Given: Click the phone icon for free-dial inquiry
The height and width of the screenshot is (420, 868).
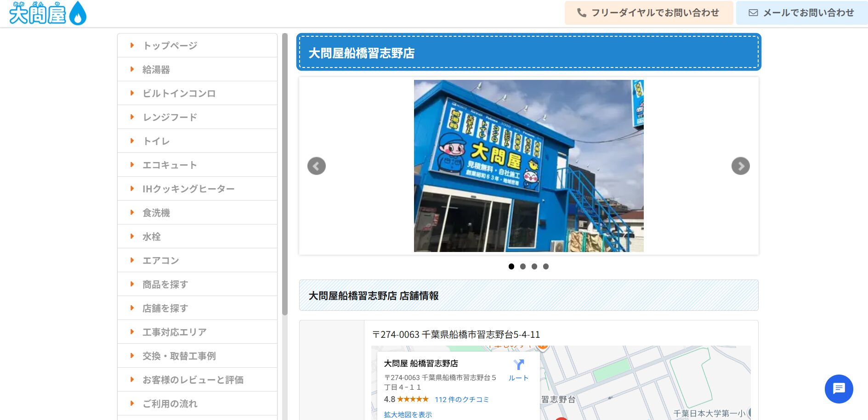Looking at the screenshot, I should pyautogui.click(x=582, y=13).
